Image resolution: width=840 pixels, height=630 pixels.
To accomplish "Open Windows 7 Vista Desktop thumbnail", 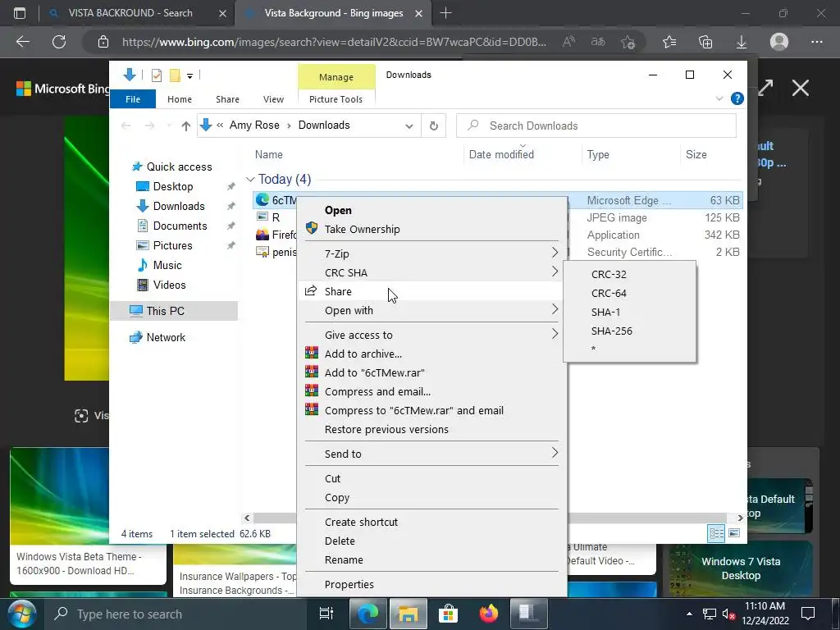I will 741,568.
